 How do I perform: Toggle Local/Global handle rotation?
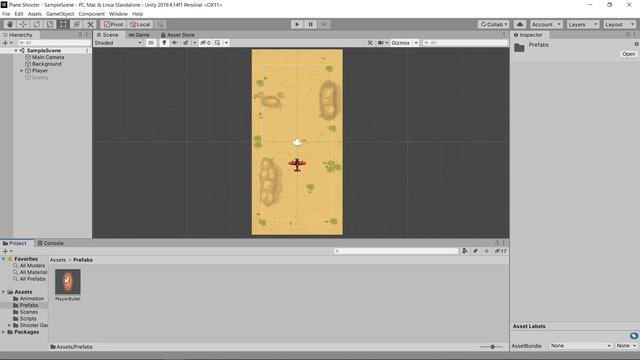pos(140,24)
